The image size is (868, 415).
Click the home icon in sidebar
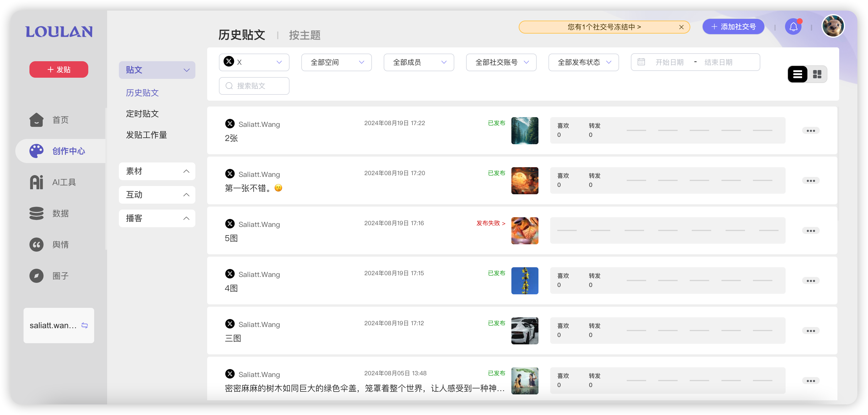click(36, 120)
